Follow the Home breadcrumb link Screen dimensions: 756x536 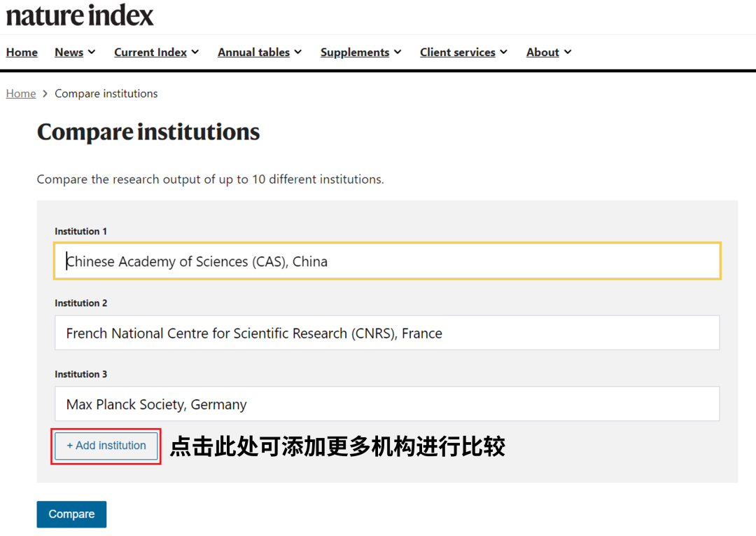coord(21,94)
